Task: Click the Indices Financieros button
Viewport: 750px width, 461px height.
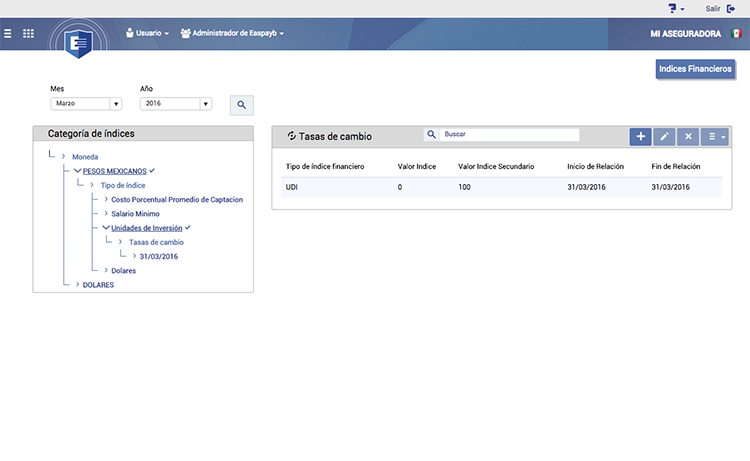Action: coord(695,69)
